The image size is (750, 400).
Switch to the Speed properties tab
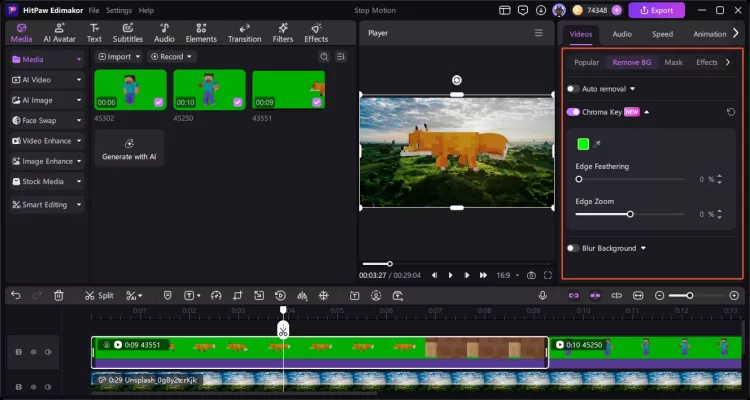[662, 34]
